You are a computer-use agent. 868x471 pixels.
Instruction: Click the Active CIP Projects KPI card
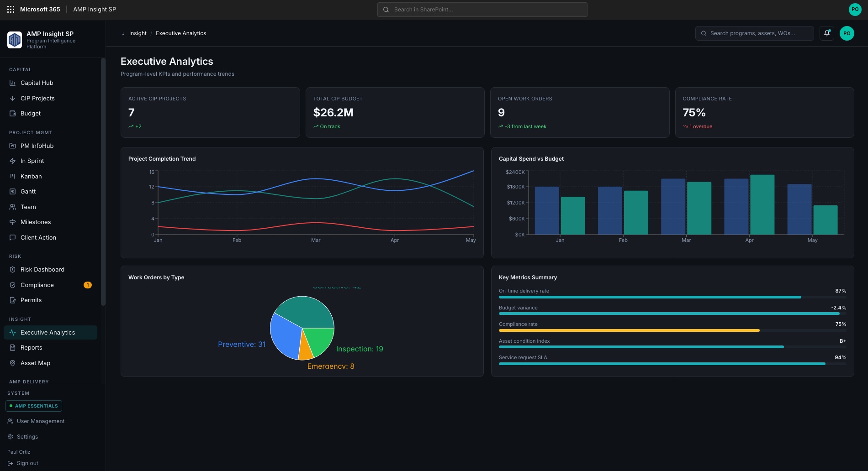(x=210, y=112)
